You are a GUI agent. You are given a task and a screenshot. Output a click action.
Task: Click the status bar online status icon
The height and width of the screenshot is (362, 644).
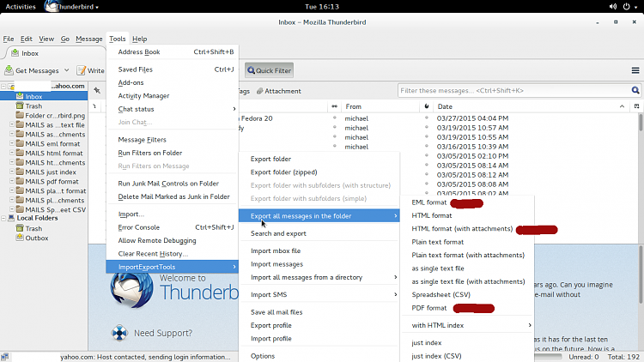tap(4, 357)
